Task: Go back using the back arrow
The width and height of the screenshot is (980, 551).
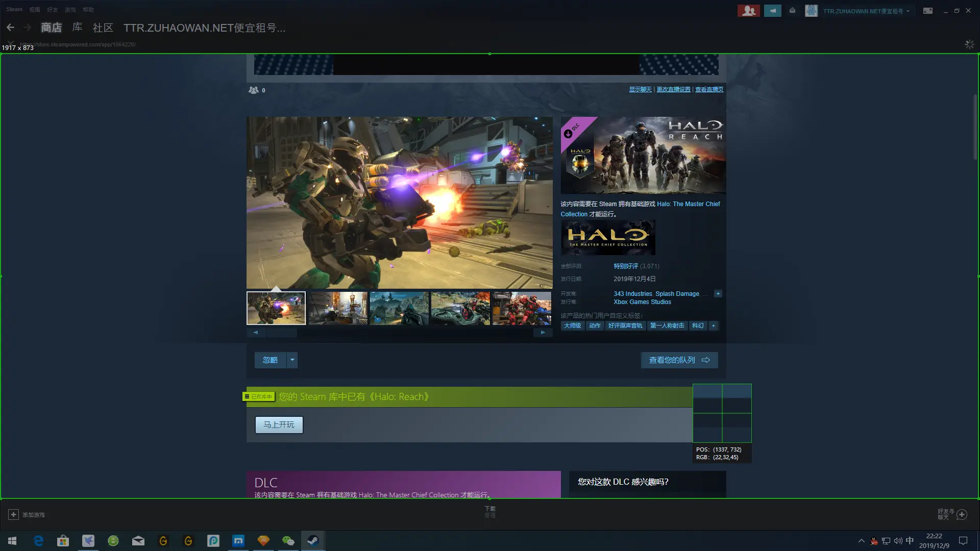Action: pyautogui.click(x=10, y=28)
